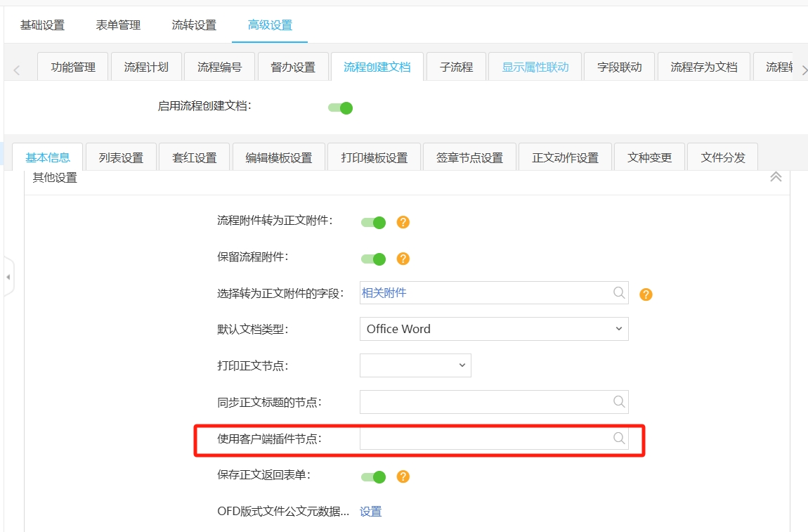Click help icon beside 流程附件转为正文附件

pos(403,222)
